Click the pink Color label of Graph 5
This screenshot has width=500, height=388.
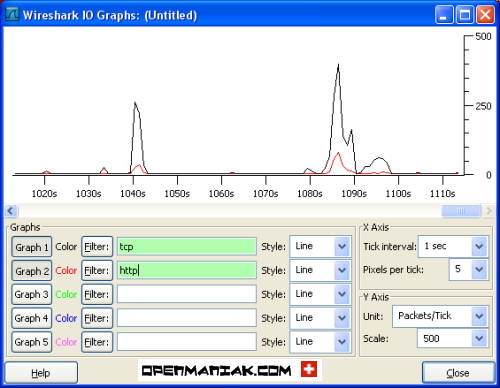coord(66,342)
